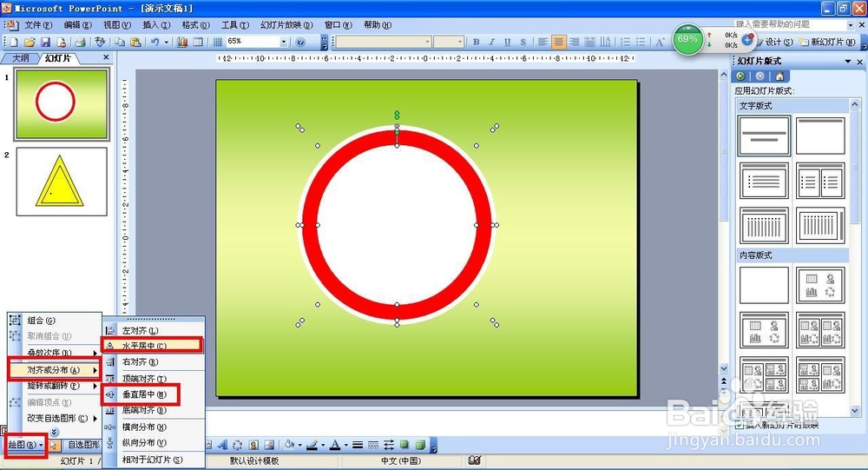Insert WordArt from drawing toolbar
This screenshot has height=470, width=868.
pos(222,445)
